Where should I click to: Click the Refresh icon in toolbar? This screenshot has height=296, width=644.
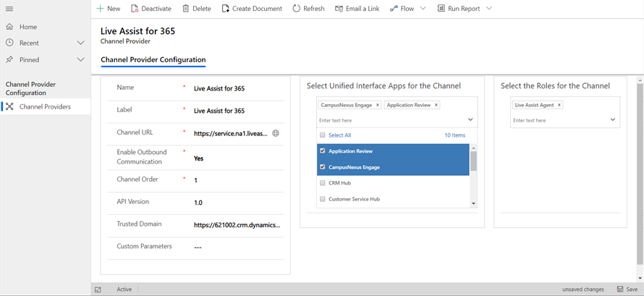pyautogui.click(x=297, y=9)
